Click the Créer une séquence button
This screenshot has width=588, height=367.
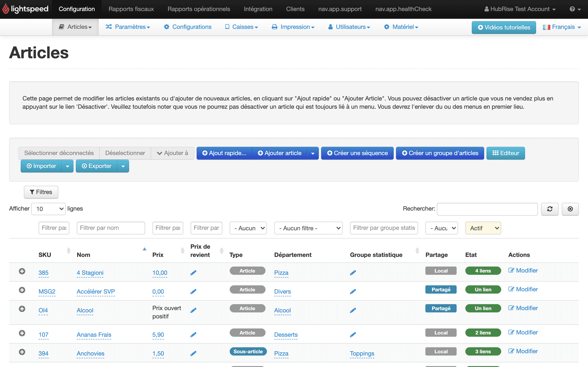pos(357,153)
